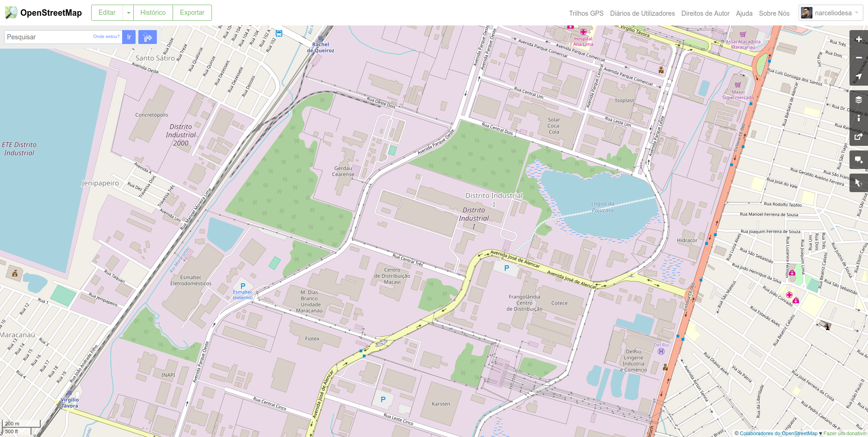
Task: Open the narceliodesa user menu
Action: (831, 13)
